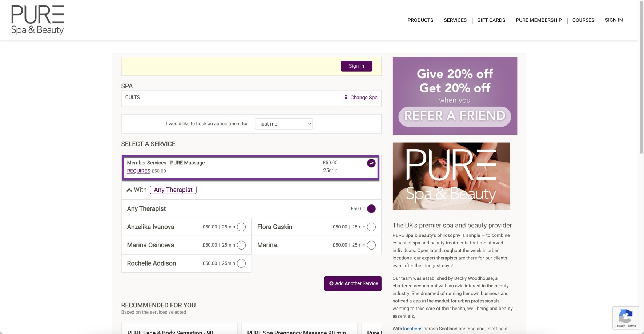Image resolution: width=644 pixels, height=334 pixels.
Task: Click Add Another Service button
Action: click(353, 283)
